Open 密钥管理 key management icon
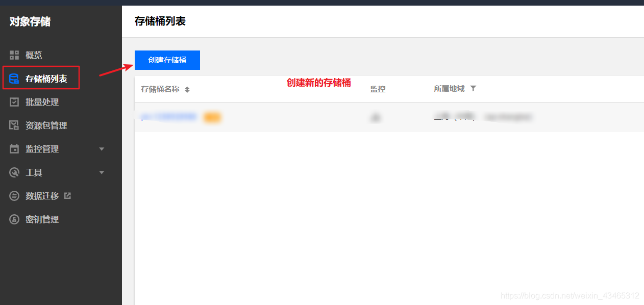The width and height of the screenshot is (644, 305). tap(14, 219)
